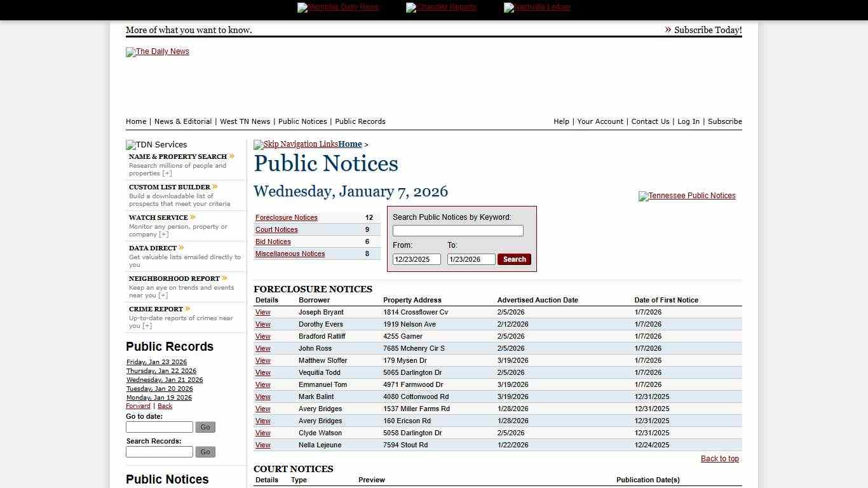Image resolution: width=868 pixels, height=488 pixels.
Task: Expand the Name & Property Search details
Action: point(166,173)
